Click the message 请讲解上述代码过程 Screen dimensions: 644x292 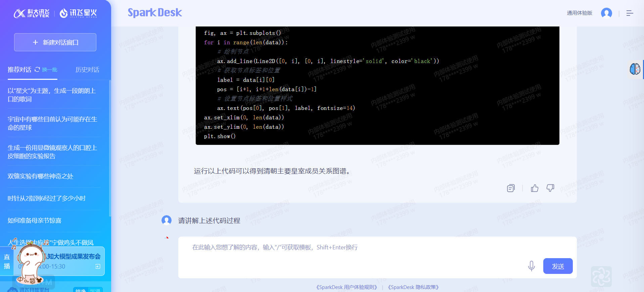[209, 221]
